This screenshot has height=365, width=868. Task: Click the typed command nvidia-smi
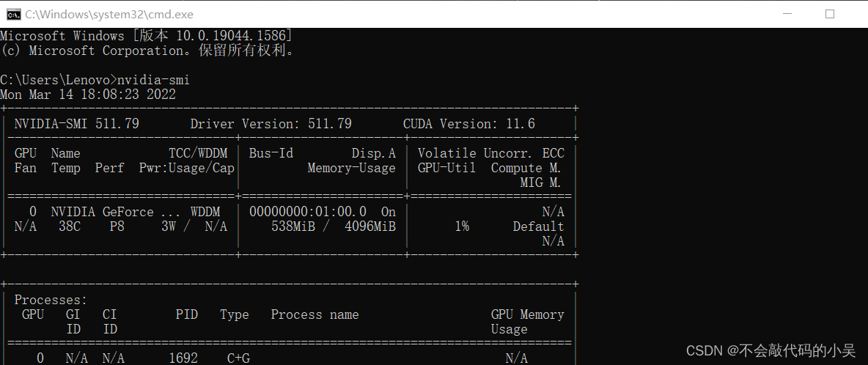(x=153, y=80)
